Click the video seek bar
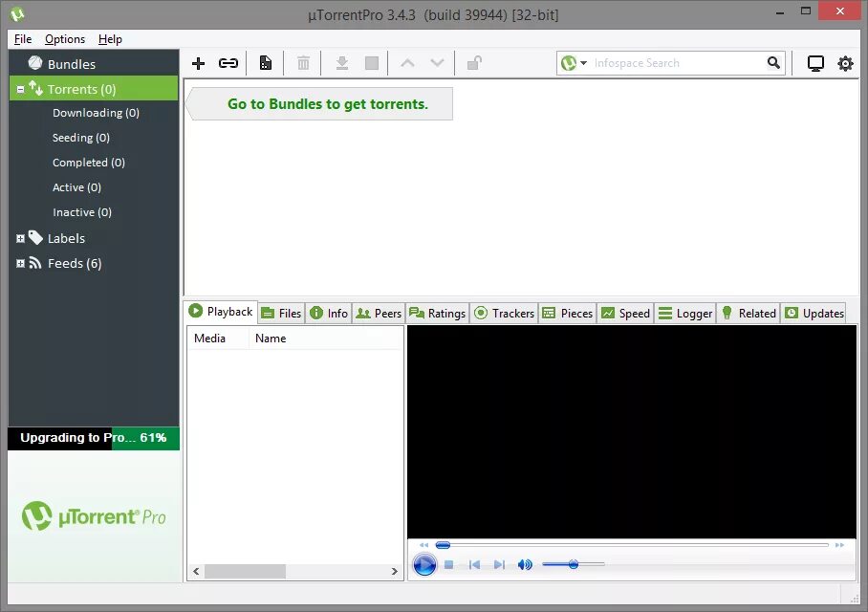Image resolution: width=868 pixels, height=612 pixels. click(632, 545)
